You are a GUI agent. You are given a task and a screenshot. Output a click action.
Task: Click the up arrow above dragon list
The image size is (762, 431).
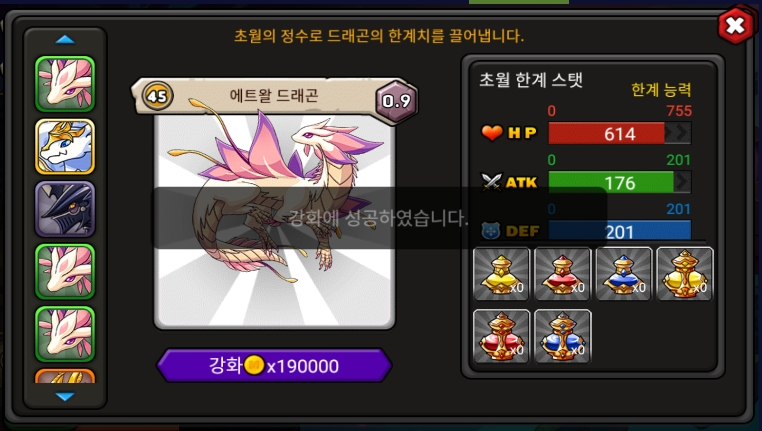point(65,40)
